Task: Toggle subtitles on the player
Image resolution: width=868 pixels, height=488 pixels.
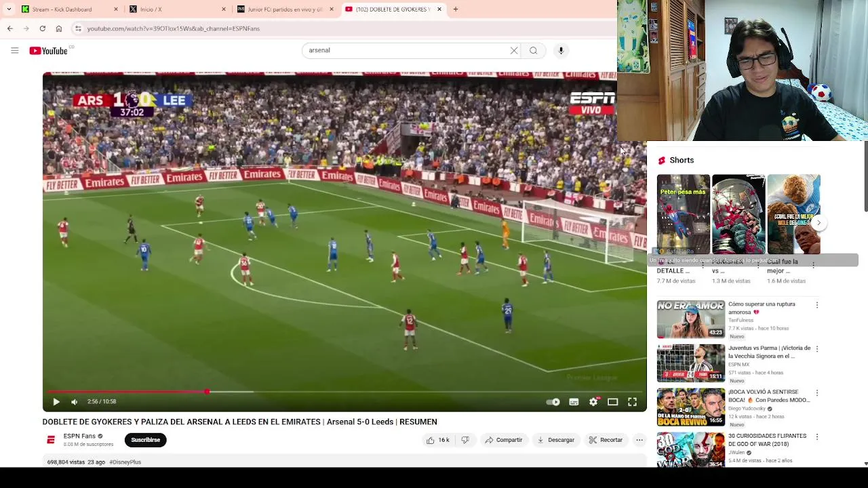Action: tap(574, 402)
